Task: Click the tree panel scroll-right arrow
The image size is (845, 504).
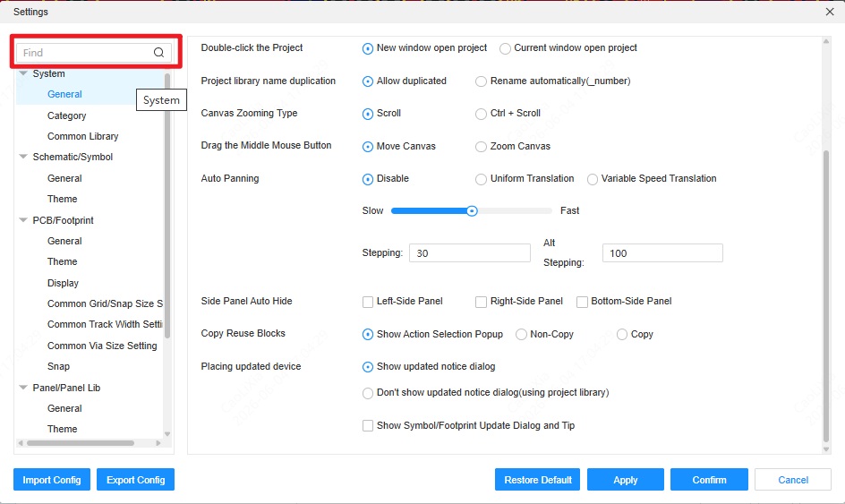Action: click(x=158, y=443)
